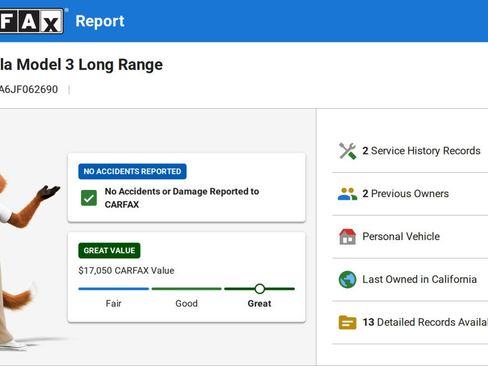Click the CARFAX logo in header
The image size is (488, 366).
pos(32,21)
